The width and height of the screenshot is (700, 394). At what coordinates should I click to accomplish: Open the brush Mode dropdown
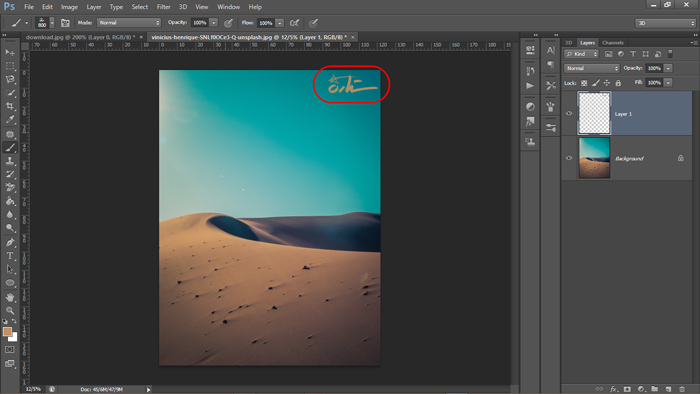[x=129, y=23]
